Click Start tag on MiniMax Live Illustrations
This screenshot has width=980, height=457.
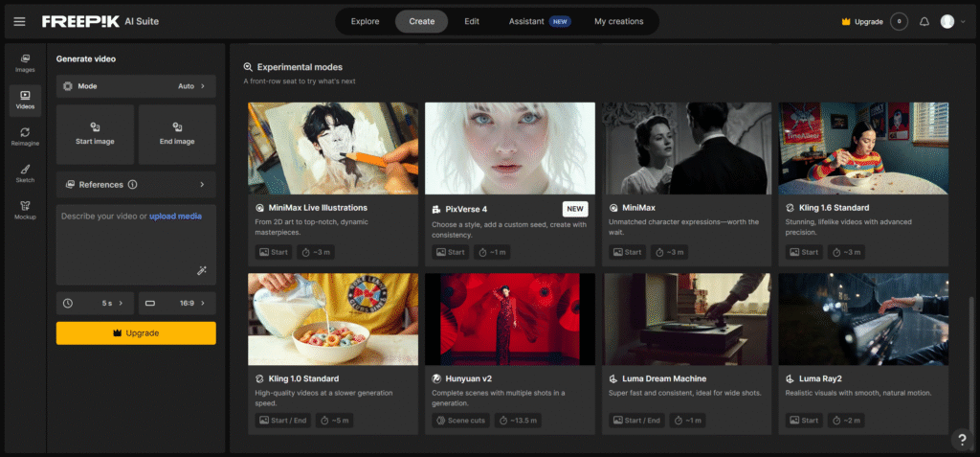tap(274, 252)
